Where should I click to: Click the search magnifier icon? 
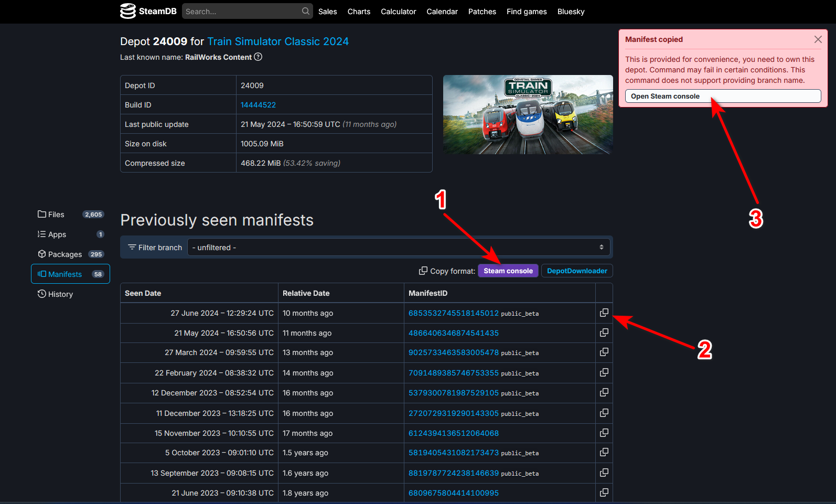pyautogui.click(x=306, y=11)
